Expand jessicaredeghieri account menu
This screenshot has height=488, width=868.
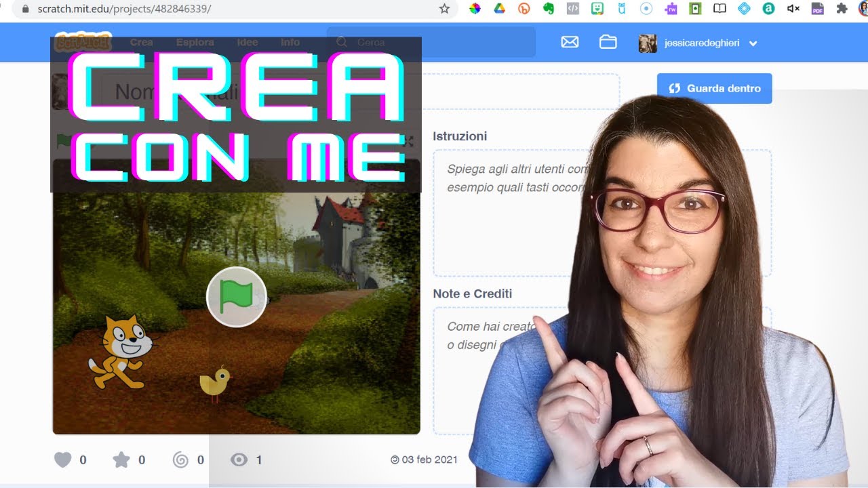[753, 43]
